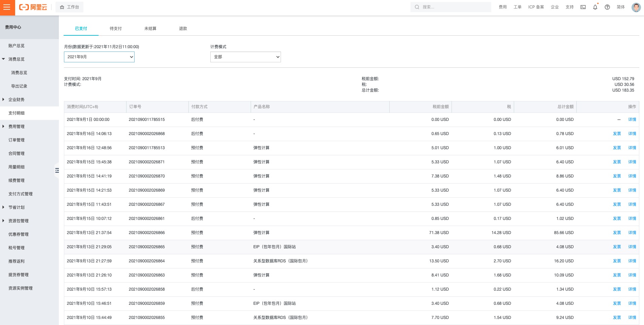Open 详情 for order 2021090002026855
Viewport: 644px width, 325px height.
[632, 318]
